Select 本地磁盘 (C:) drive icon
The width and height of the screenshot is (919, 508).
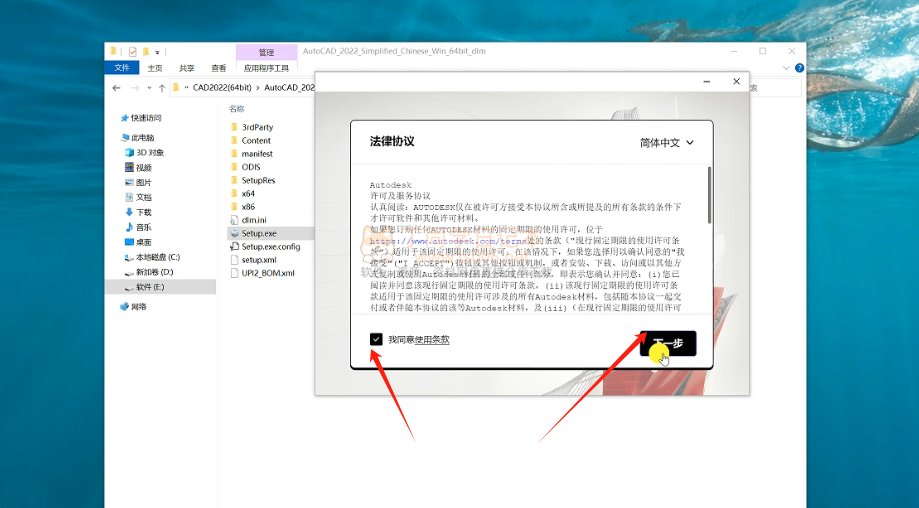pyautogui.click(x=128, y=257)
